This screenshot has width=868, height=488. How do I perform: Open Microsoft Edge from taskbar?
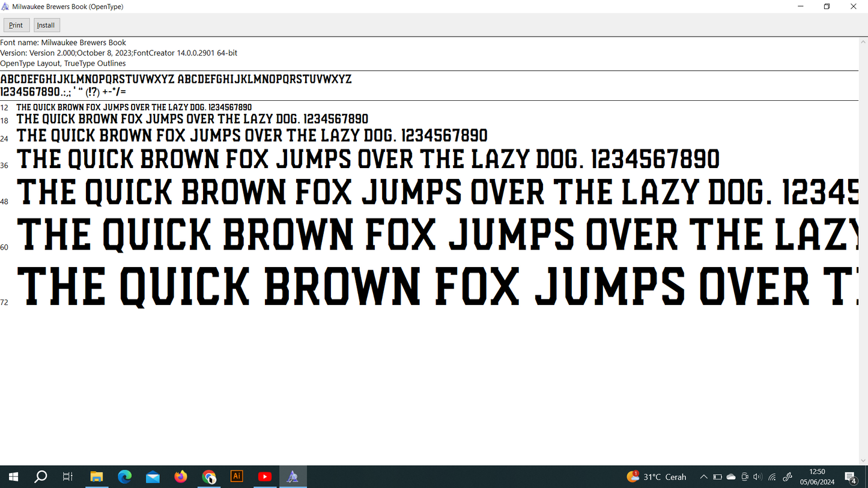click(x=125, y=477)
